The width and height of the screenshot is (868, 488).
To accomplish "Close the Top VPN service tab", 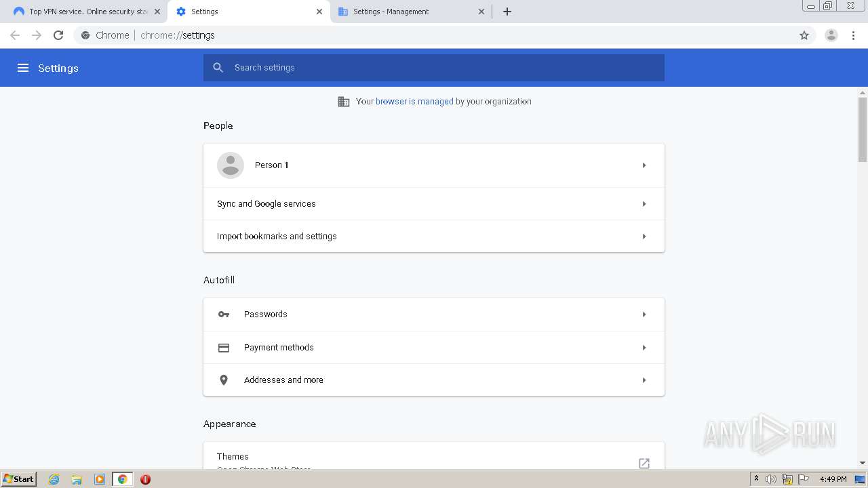I will tap(157, 12).
